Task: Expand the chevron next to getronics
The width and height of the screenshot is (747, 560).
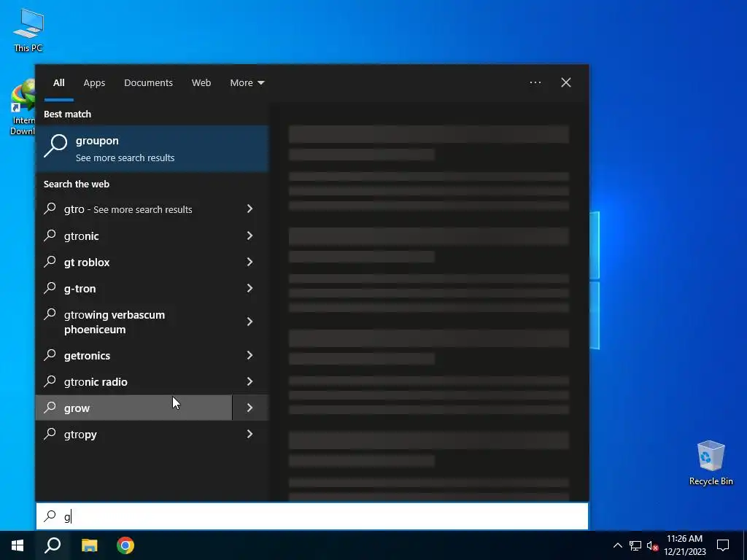Action: (x=250, y=355)
